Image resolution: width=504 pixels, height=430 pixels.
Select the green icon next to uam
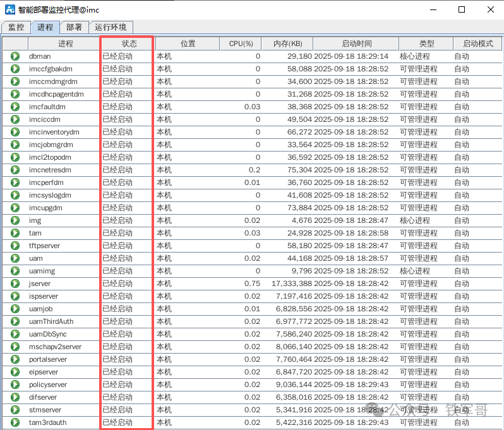[x=15, y=258]
